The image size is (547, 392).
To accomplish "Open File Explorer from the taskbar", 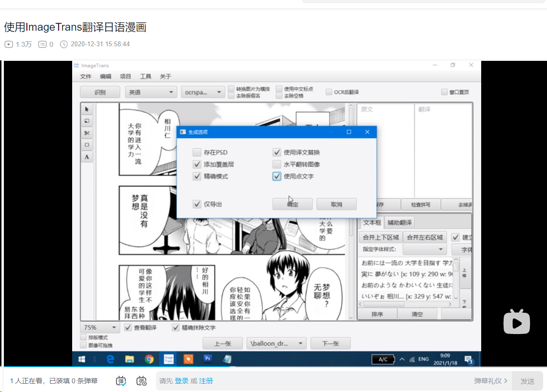I will click(129, 359).
